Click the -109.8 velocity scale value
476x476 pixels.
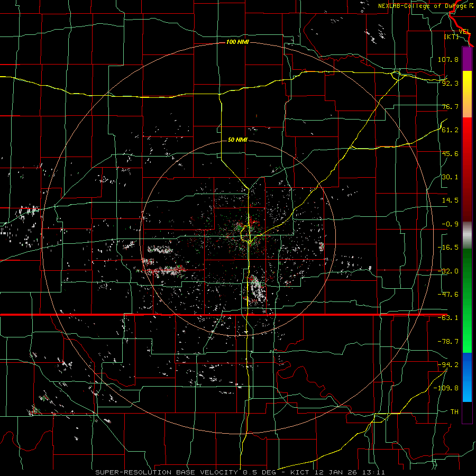[x=446, y=388]
